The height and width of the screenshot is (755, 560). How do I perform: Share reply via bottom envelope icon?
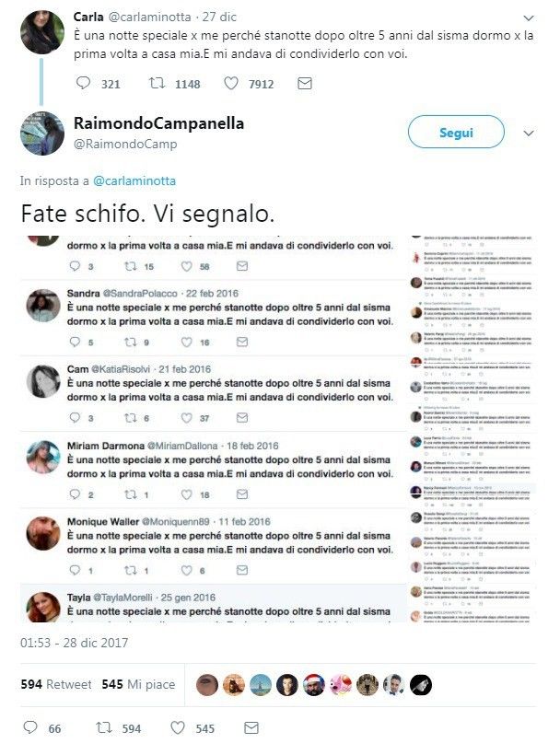point(251,727)
